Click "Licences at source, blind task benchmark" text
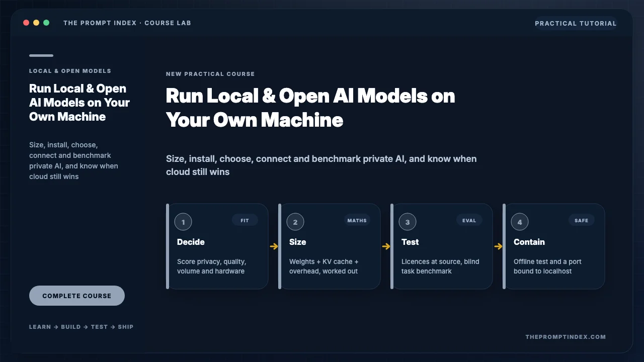 pyautogui.click(x=440, y=266)
